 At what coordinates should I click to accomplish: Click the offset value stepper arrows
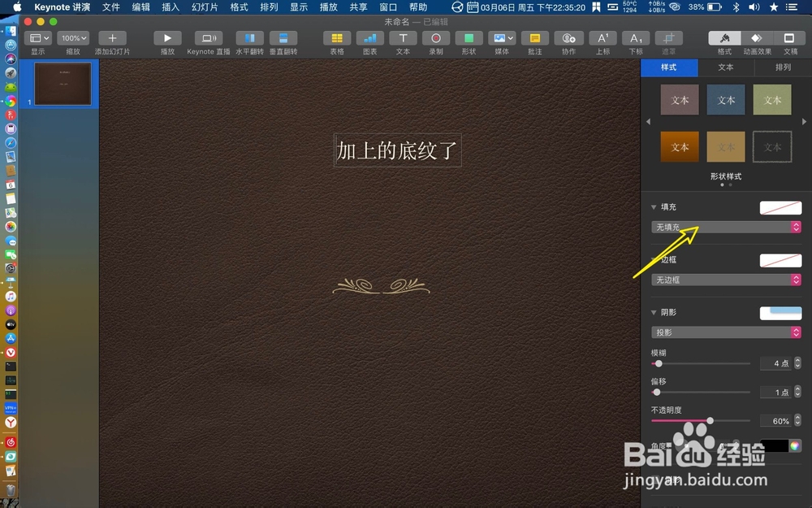click(x=797, y=393)
